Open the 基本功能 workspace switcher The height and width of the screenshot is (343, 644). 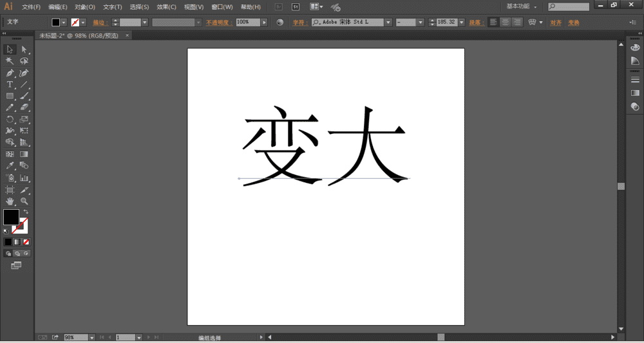pos(521,6)
